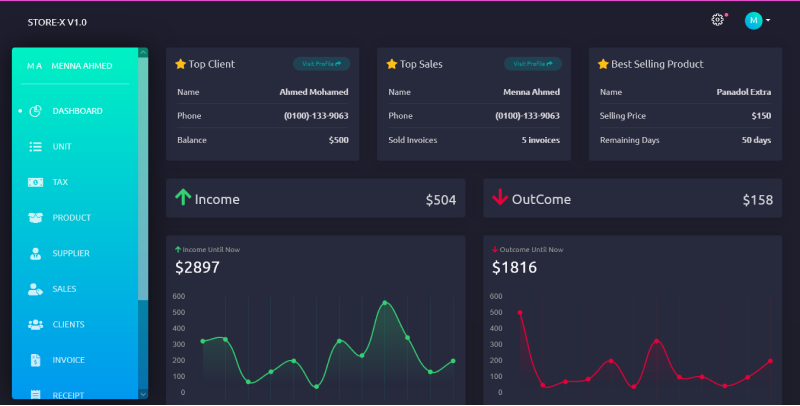Click the STORE-X V1.0 brand title
This screenshot has width=800, height=406.
[57, 21]
